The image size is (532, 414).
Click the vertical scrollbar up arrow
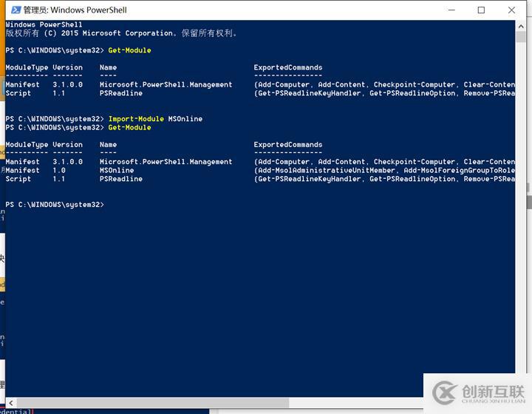[x=521, y=26]
